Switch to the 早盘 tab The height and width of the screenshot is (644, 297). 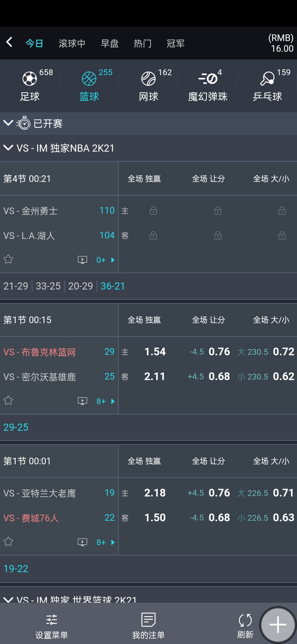coord(110,43)
